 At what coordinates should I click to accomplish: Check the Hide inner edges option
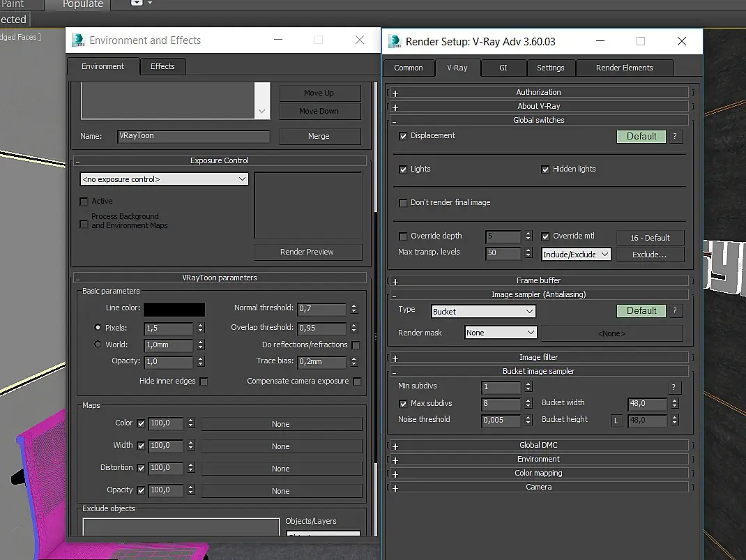204,381
